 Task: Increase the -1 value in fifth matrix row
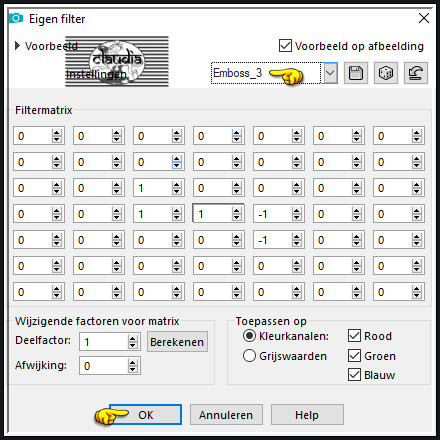coord(296,236)
